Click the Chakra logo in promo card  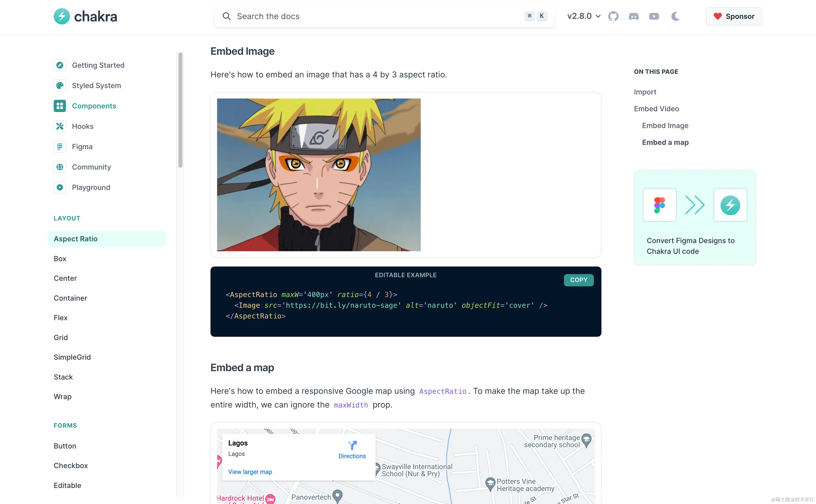(x=730, y=205)
